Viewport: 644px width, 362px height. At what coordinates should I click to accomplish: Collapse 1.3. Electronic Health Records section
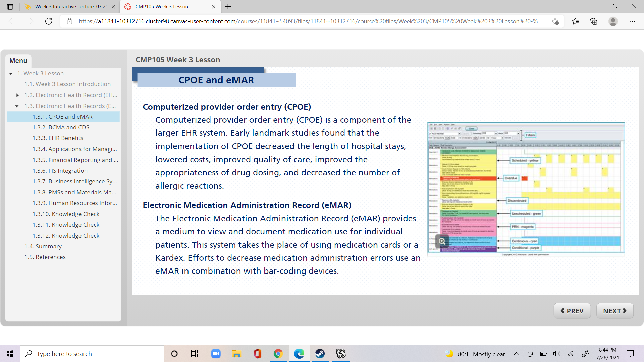pyautogui.click(x=17, y=106)
